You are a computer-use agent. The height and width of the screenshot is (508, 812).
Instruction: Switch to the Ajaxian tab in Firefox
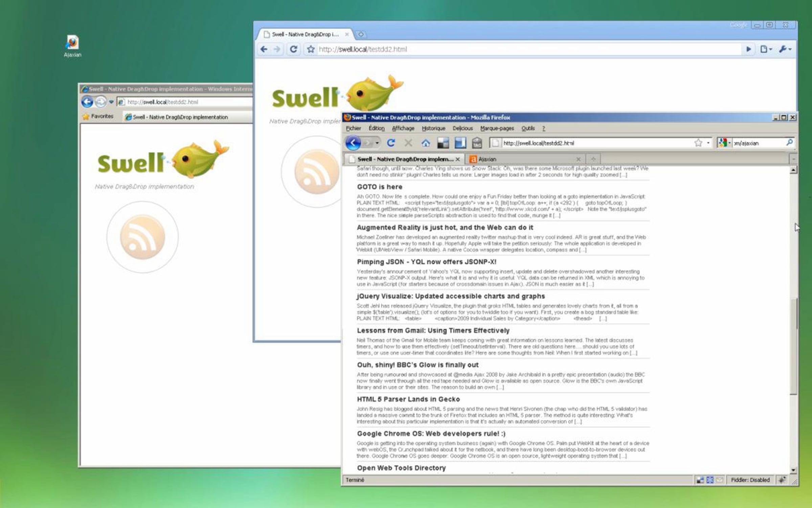[x=524, y=159]
